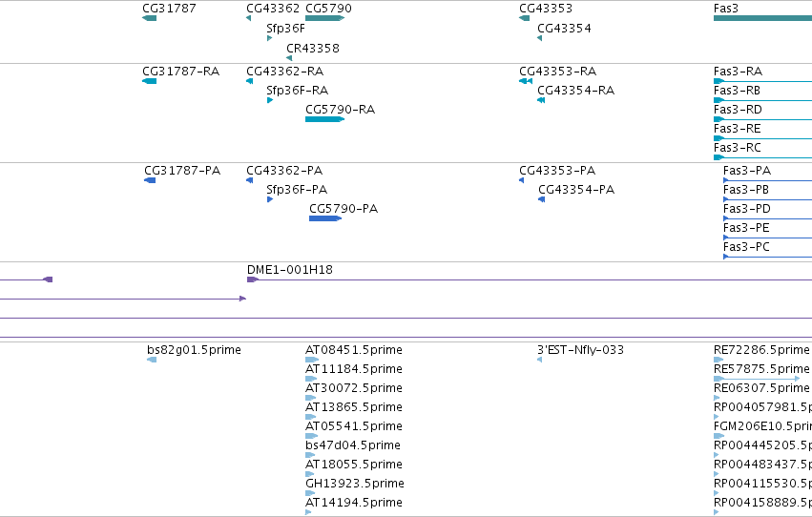Select the CG43354 gene arrowhead
This screenshot has width=812, height=517.
coord(540,38)
